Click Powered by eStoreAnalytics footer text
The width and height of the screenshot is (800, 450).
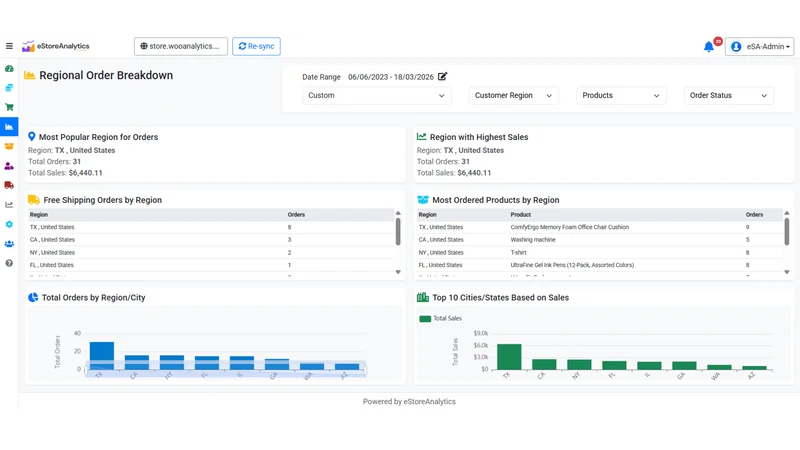click(409, 402)
